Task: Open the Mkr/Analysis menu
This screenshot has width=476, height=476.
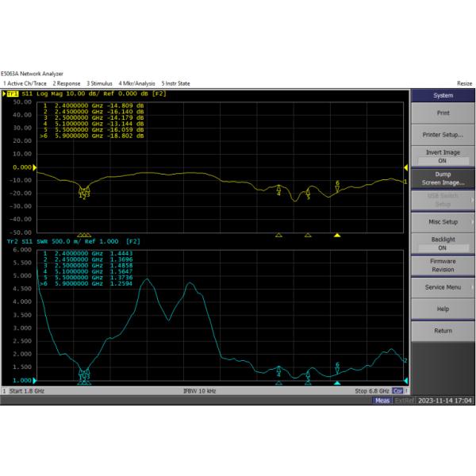Action: coord(136,83)
